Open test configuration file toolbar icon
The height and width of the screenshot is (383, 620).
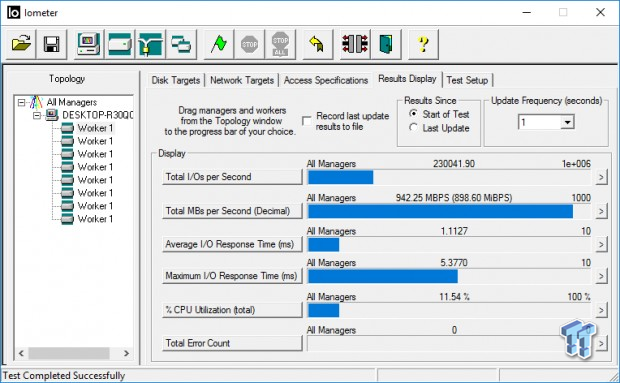21,44
